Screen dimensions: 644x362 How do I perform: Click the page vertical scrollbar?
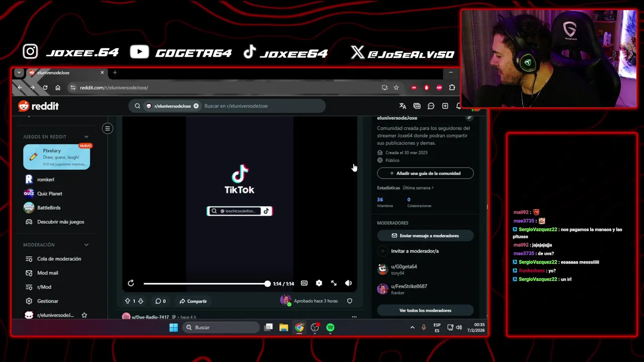pos(487,206)
